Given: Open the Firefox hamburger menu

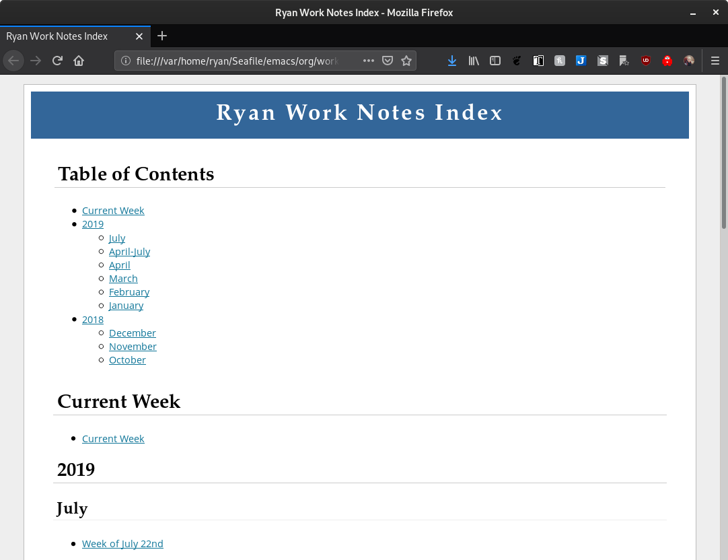Looking at the screenshot, I should tap(715, 61).
